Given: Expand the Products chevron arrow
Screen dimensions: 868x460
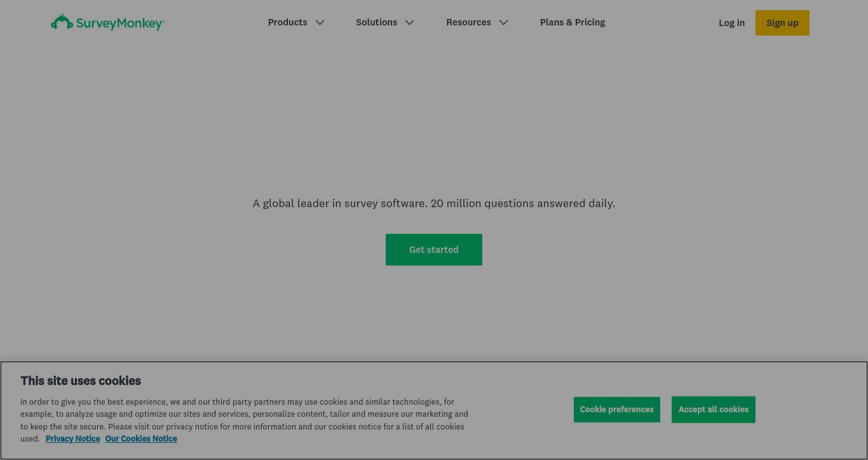Looking at the screenshot, I should (x=320, y=23).
